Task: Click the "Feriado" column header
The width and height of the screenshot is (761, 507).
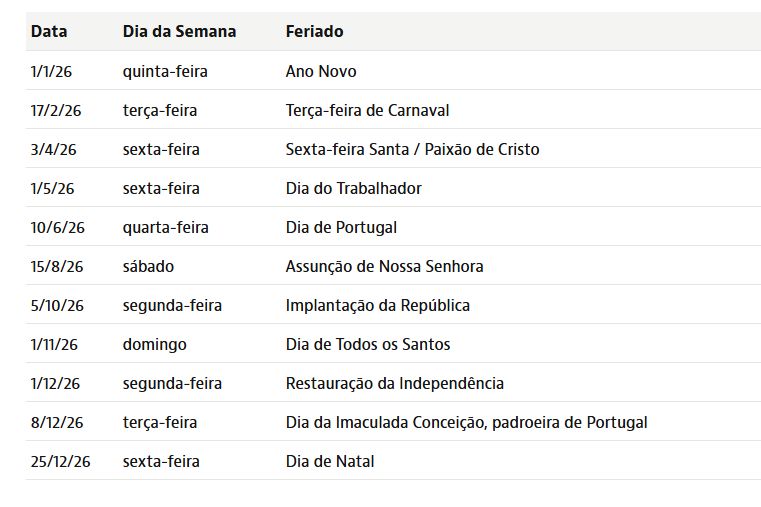Action: (314, 31)
